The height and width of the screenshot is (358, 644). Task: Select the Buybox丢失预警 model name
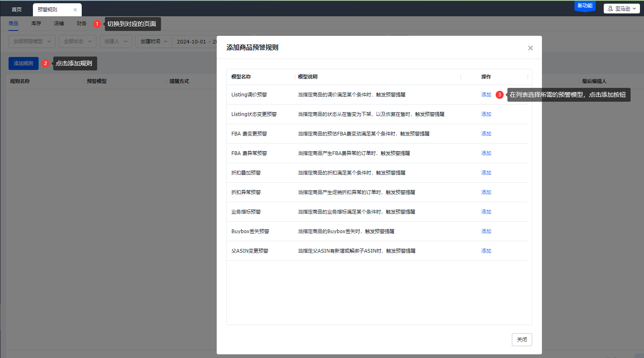point(250,231)
